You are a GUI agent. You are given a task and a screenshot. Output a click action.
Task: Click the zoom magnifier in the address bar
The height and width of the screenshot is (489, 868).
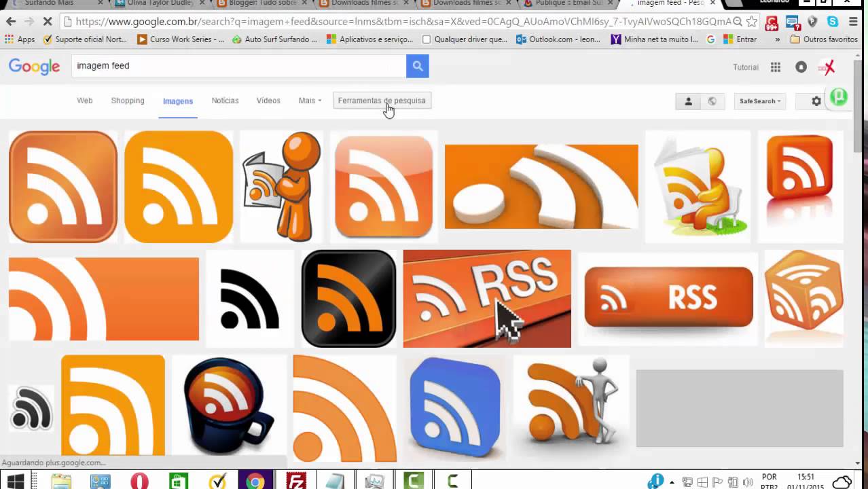[x=738, y=22]
